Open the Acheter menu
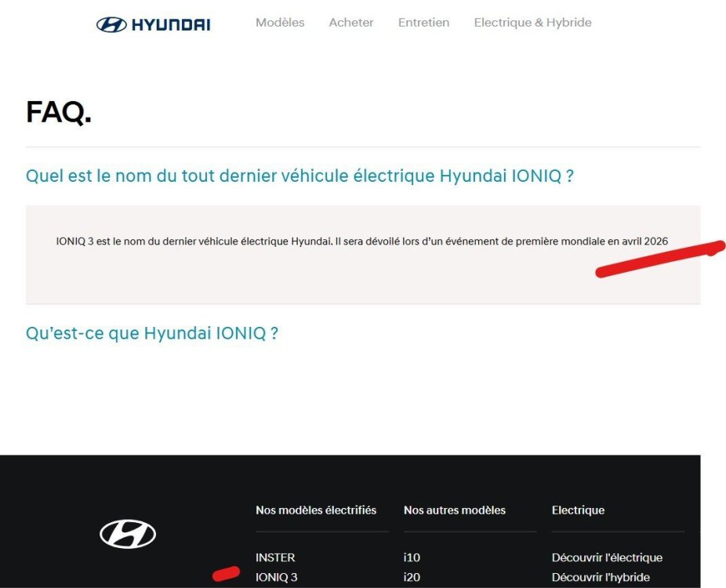The height and width of the screenshot is (588, 726). (351, 23)
